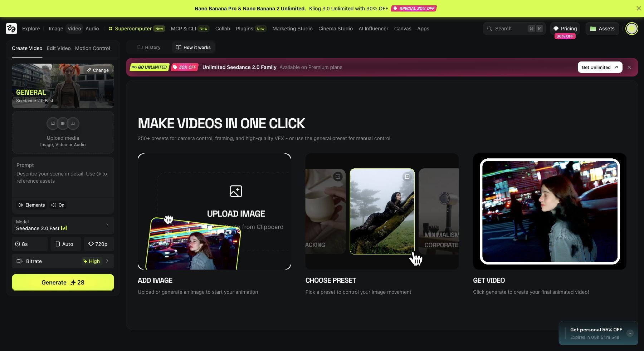Click the Higgsfield logo icon
The image size is (644, 351).
coord(11,29)
